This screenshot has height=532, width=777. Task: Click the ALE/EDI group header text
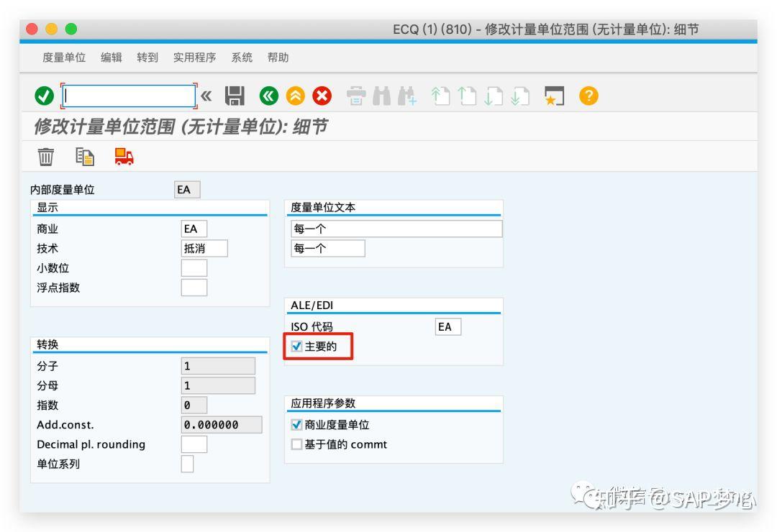coord(312,305)
